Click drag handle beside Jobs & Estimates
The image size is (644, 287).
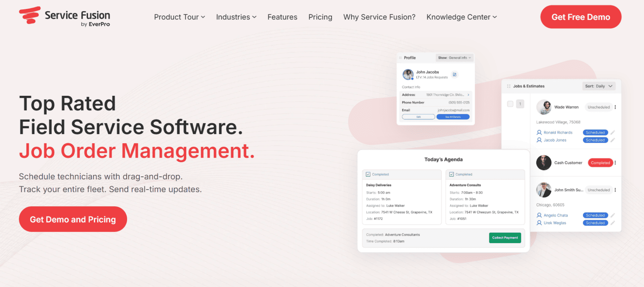tap(509, 86)
